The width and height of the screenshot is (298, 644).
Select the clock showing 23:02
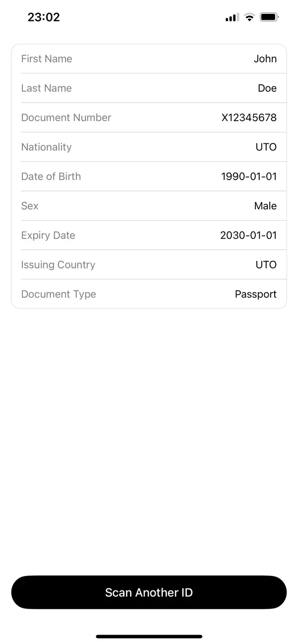click(44, 17)
